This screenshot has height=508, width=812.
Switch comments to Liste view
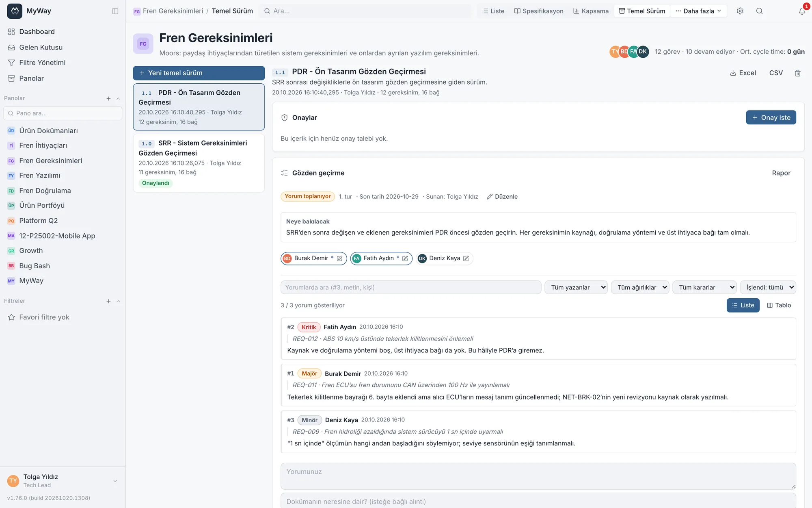[743, 305]
